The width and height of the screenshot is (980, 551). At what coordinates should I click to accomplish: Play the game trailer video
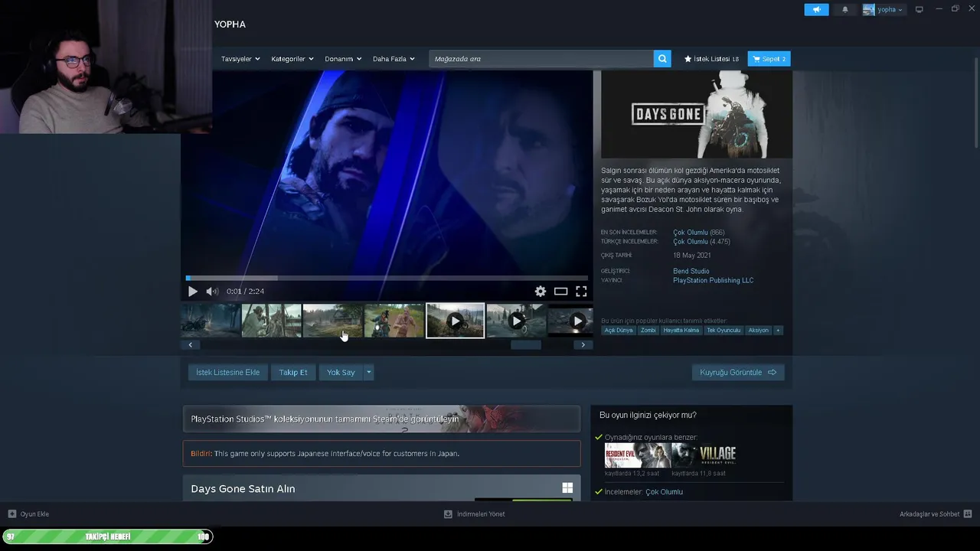point(192,291)
